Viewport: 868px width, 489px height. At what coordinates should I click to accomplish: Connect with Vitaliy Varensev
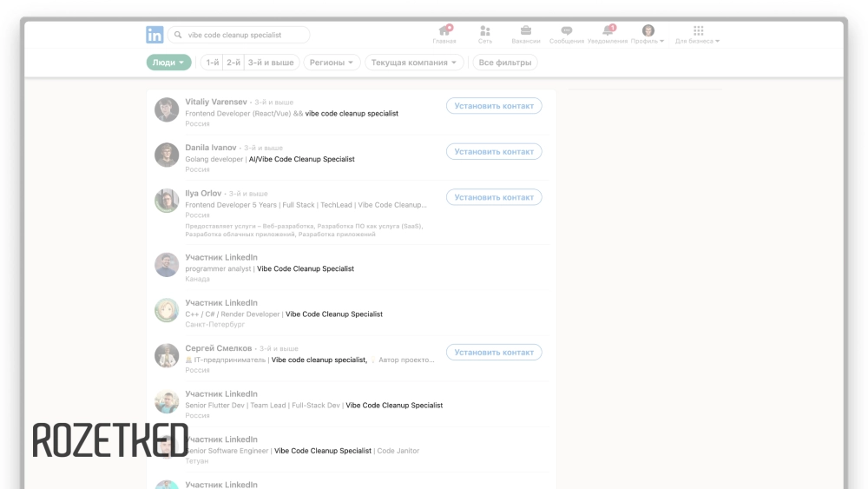pyautogui.click(x=494, y=106)
